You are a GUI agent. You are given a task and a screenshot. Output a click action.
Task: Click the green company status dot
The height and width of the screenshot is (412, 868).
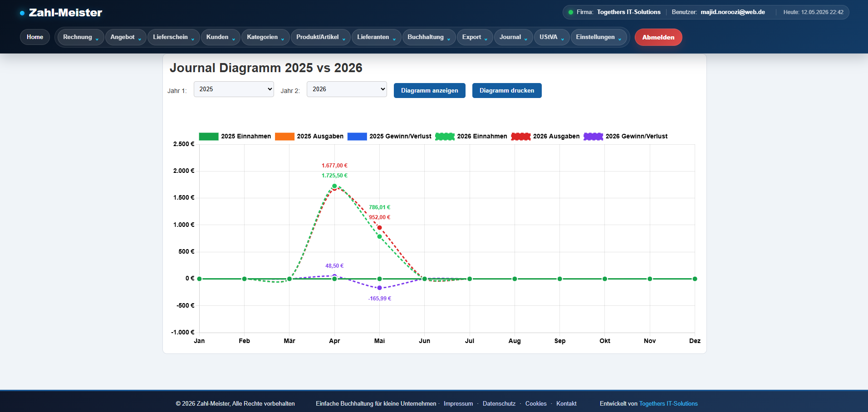(571, 12)
